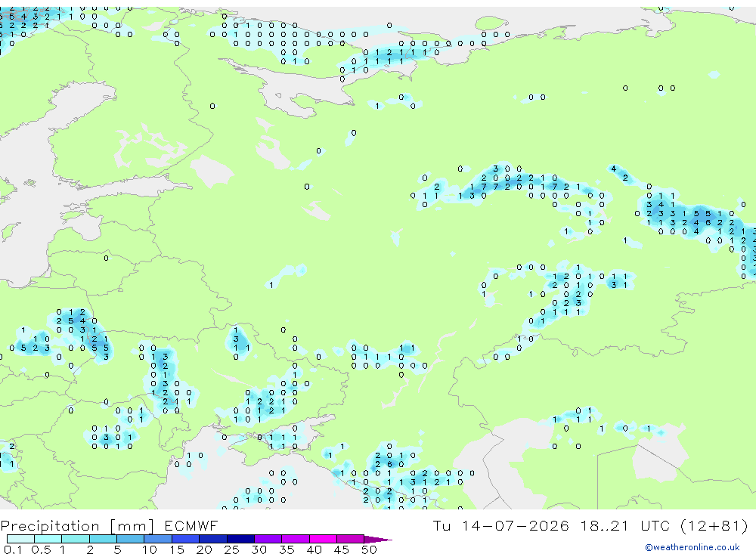The width and height of the screenshot is (756, 554).
Task: Click the forecast offset '(12+81)' text
Action: pyautogui.click(x=714, y=525)
